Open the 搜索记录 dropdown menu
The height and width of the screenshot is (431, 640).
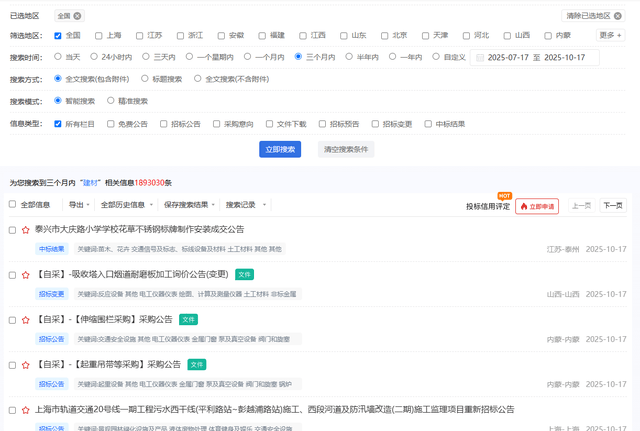(x=243, y=205)
